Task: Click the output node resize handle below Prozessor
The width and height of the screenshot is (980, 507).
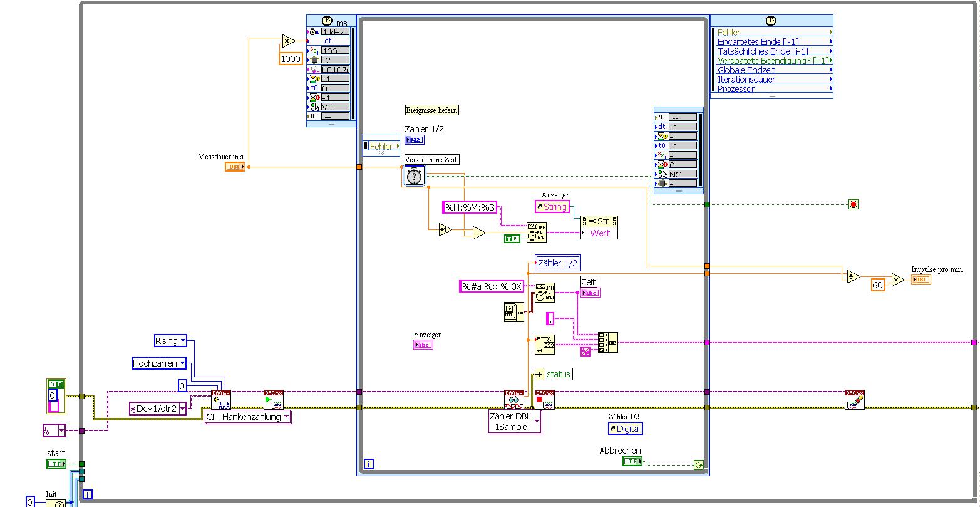Action: pos(771,95)
